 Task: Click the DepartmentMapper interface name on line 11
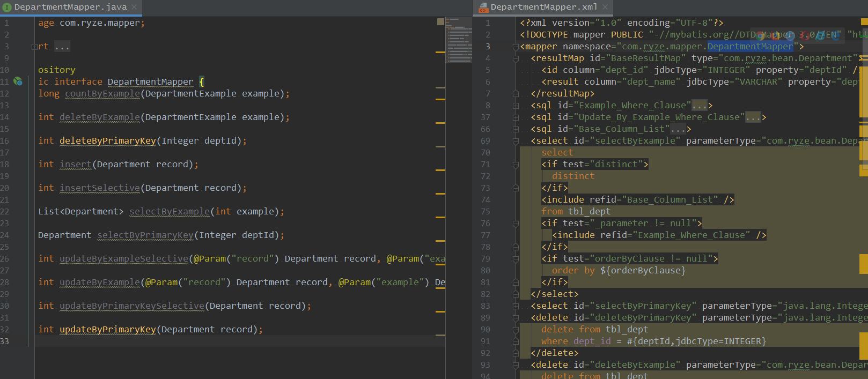(151, 82)
